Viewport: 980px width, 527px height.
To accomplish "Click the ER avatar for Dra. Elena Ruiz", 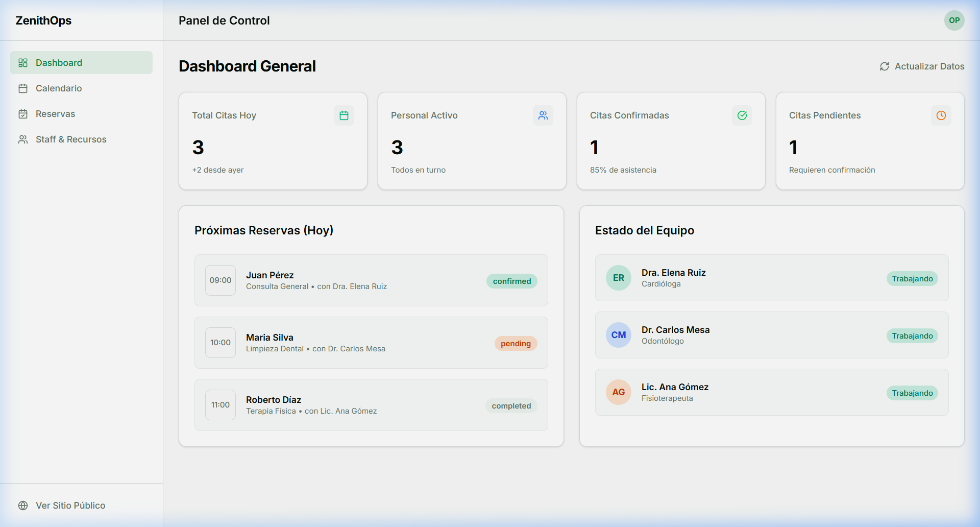I will click(618, 278).
